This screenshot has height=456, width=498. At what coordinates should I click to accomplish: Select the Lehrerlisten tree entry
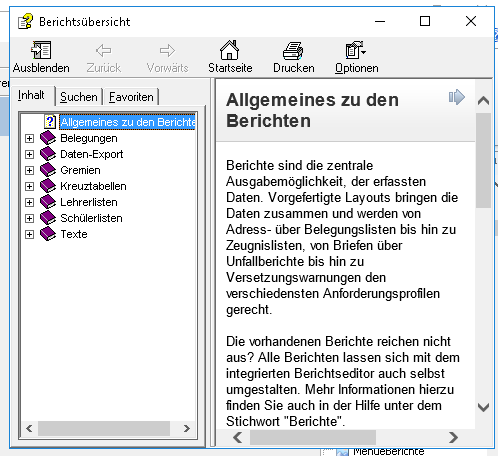click(89, 202)
